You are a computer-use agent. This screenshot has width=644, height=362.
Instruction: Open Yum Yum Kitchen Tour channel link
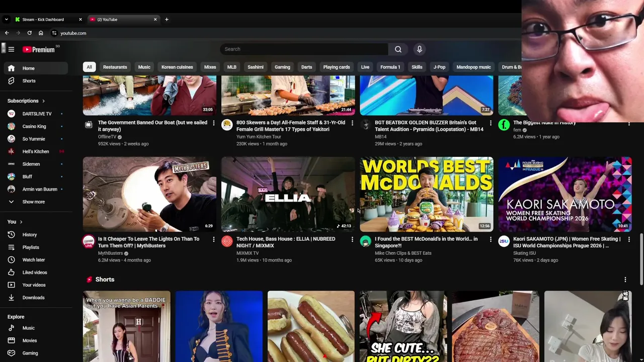click(x=259, y=137)
